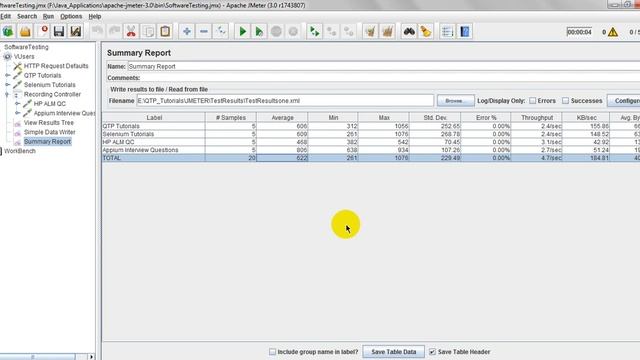Collapse the Recording Controller tree node
The height and width of the screenshot is (360, 640).
pos(7,94)
